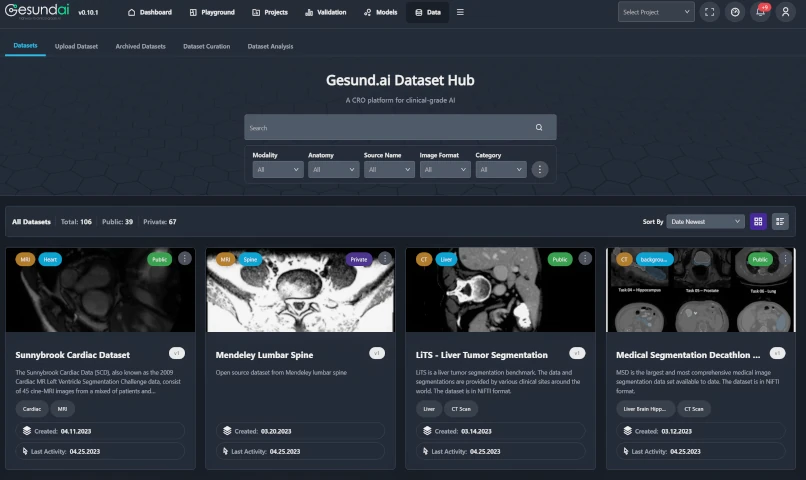Open the help circle icon

[x=735, y=12]
